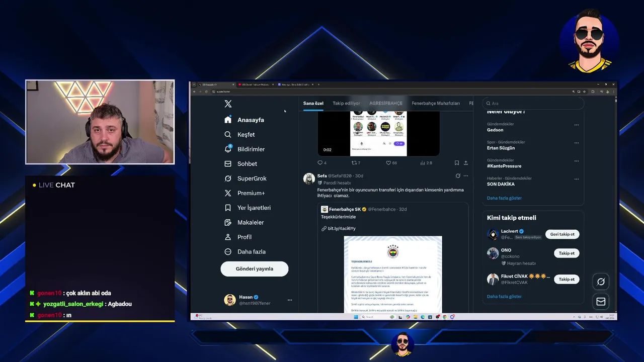
Task: Expand the Daha fazla menu
Action: tap(245, 251)
